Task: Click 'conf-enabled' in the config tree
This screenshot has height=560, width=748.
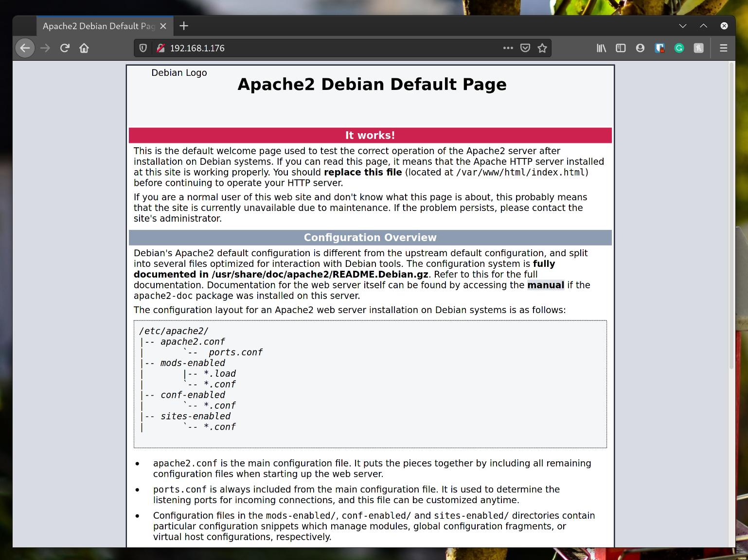Action: 193,395
